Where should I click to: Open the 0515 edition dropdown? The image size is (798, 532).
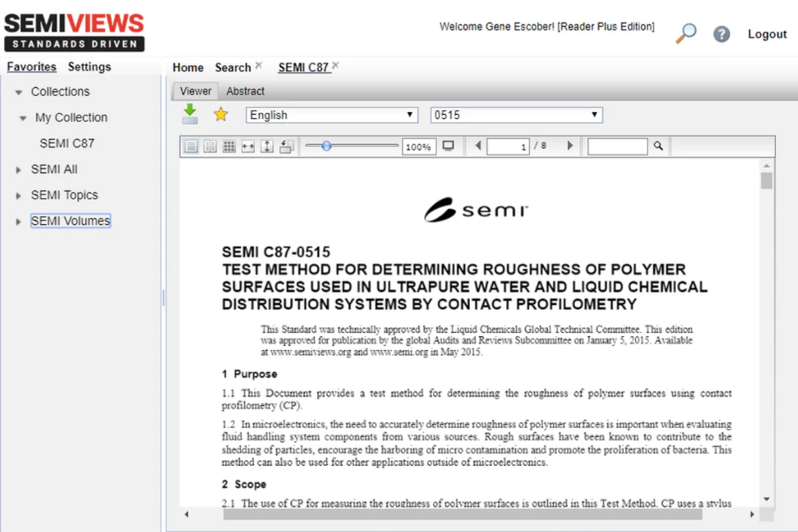click(516, 115)
